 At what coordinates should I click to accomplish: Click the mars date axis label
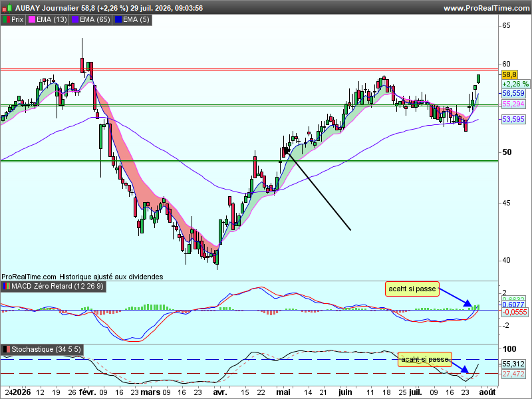150,392
